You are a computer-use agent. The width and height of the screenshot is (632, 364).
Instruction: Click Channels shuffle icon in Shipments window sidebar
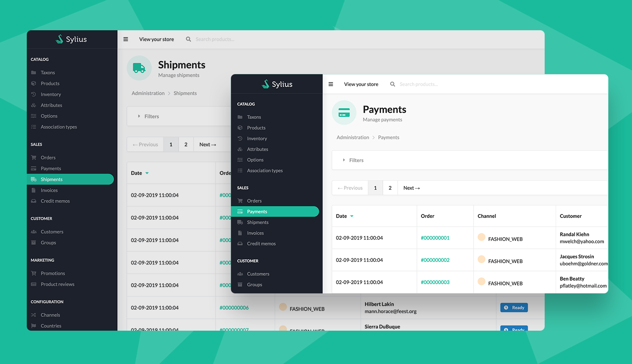[34, 315]
